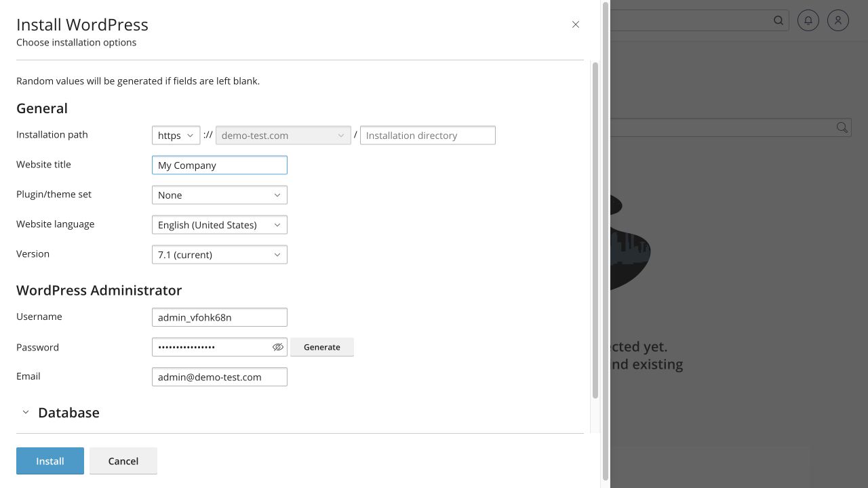Open the https protocol dropdown
This screenshot has width=868, height=488.
[x=176, y=136]
